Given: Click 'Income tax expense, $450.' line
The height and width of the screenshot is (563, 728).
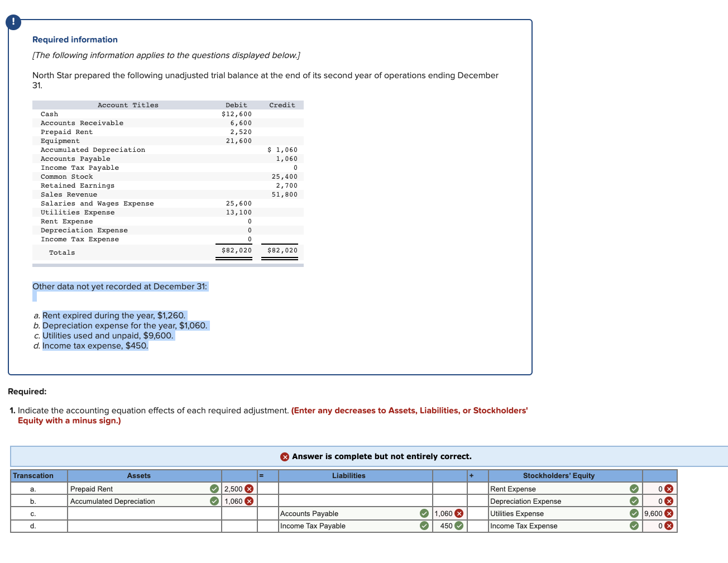Looking at the screenshot, I should click(95, 346).
